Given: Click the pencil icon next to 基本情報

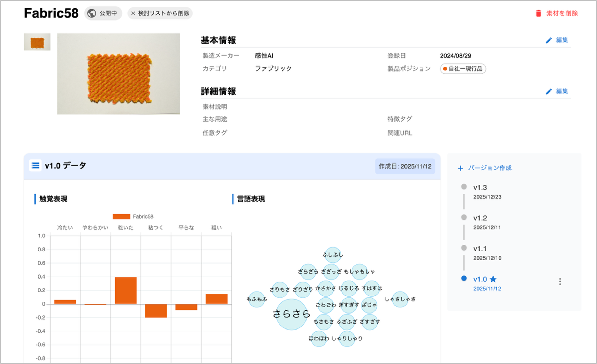Looking at the screenshot, I should click(549, 40).
